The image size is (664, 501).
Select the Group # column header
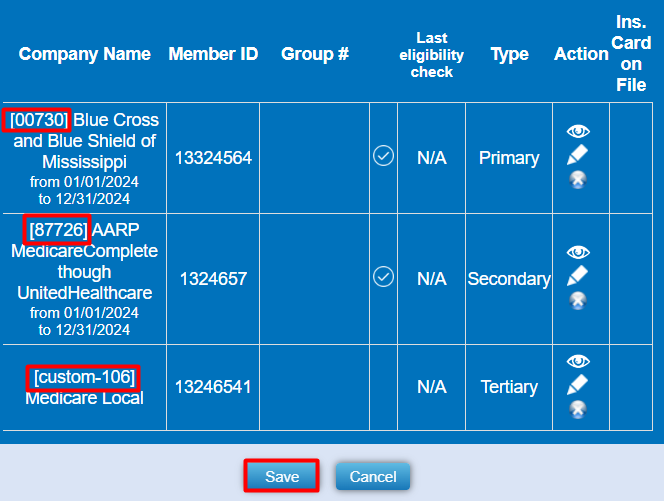315,54
